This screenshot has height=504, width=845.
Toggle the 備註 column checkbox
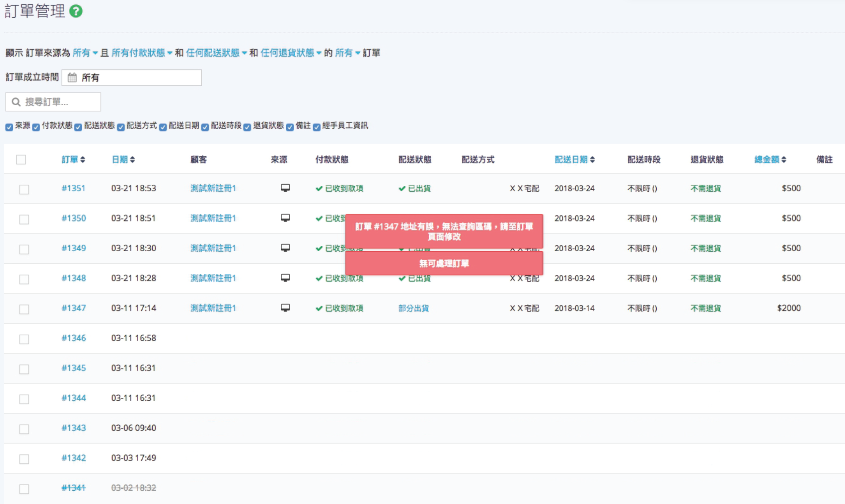click(290, 127)
